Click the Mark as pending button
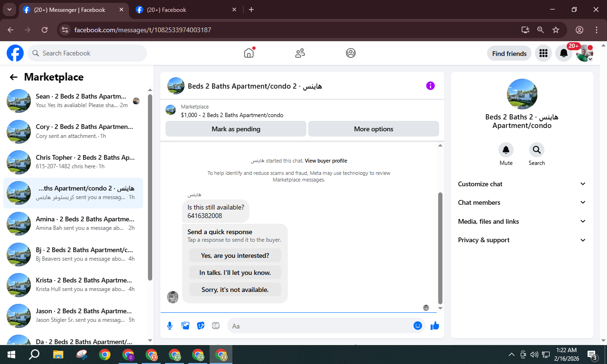 236,129
